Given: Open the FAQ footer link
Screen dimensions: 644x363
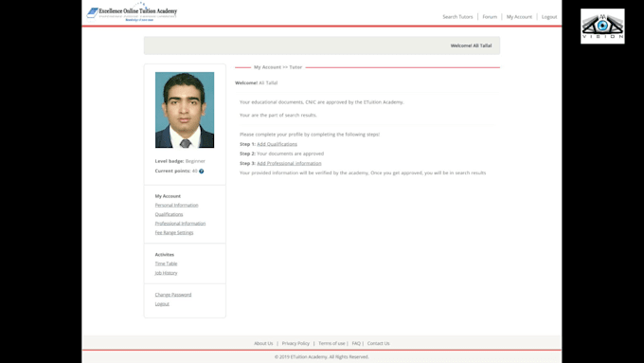Looking at the screenshot, I should click(356, 343).
